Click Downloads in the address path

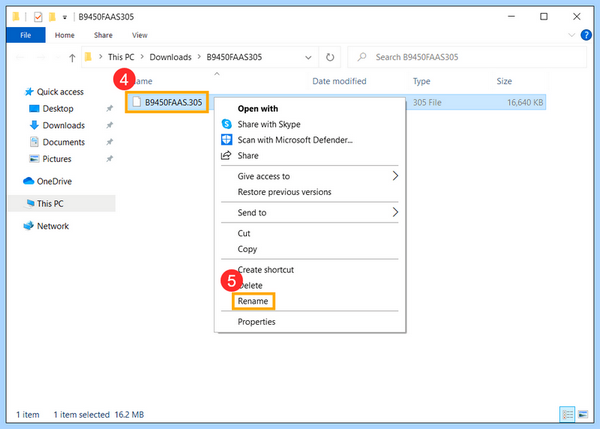tap(170, 57)
